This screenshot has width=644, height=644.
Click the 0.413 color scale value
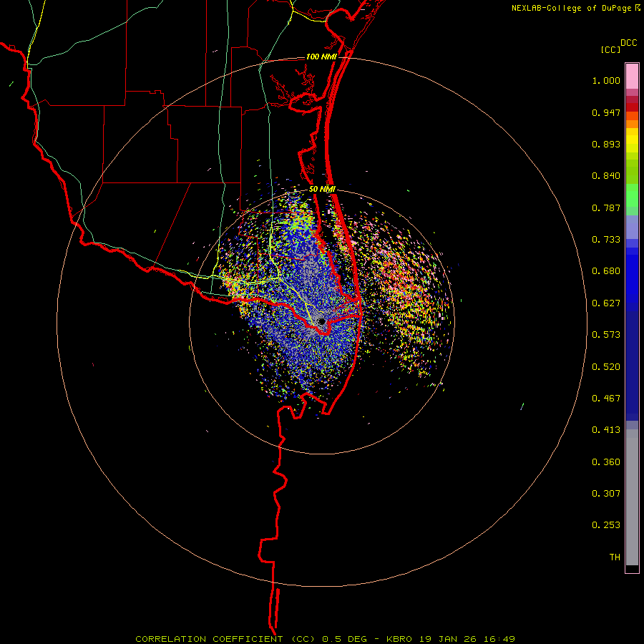[x=606, y=430]
